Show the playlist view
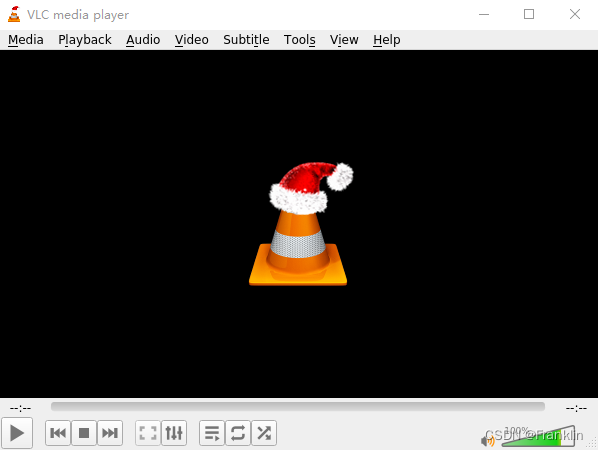 click(x=212, y=433)
